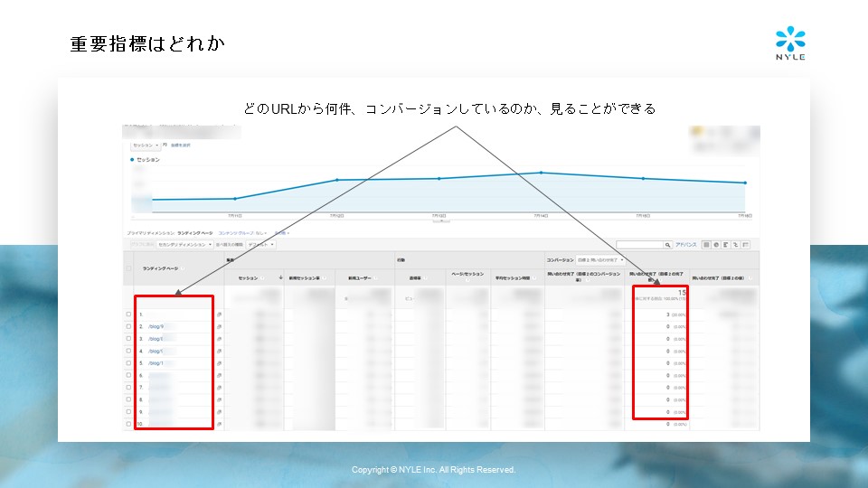The image size is (868, 488).
Task: Tick the checkbox for row 4
Action: click(128, 351)
